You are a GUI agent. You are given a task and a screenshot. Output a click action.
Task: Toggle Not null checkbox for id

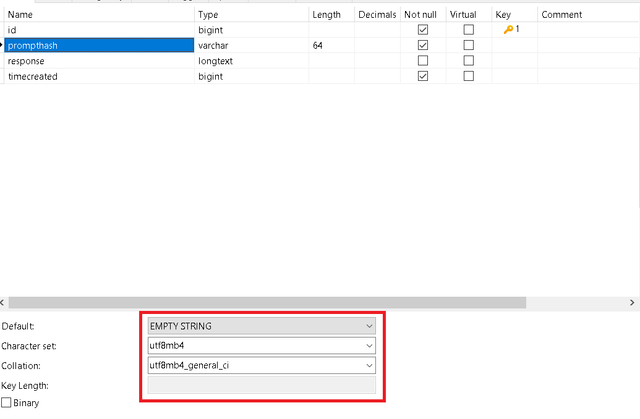[x=423, y=30]
